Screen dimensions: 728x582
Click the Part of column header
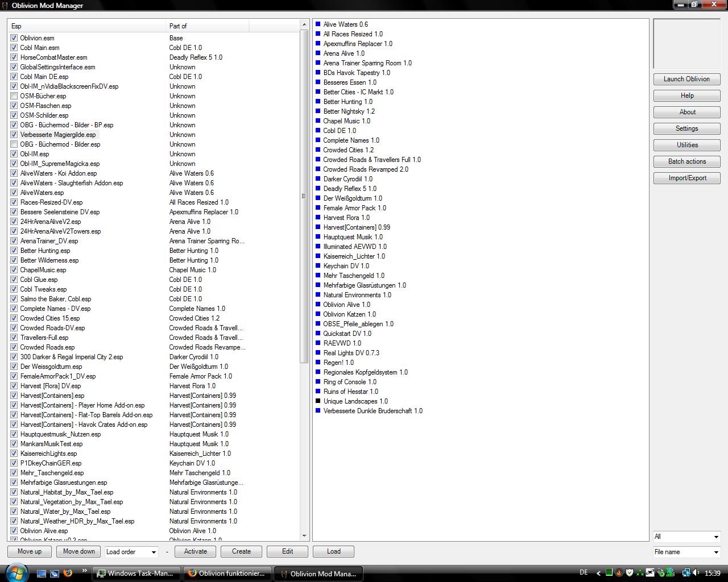click(x=207, y=26)
